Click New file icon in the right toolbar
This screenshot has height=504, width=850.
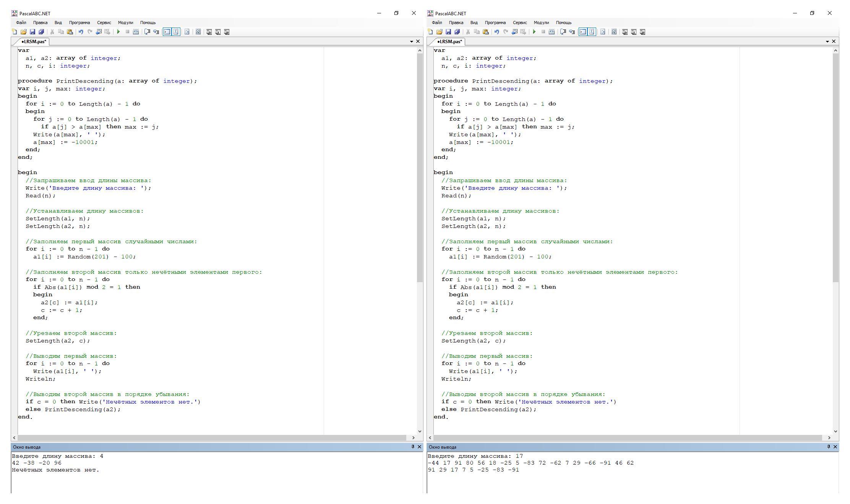click(x=430, y=32)
